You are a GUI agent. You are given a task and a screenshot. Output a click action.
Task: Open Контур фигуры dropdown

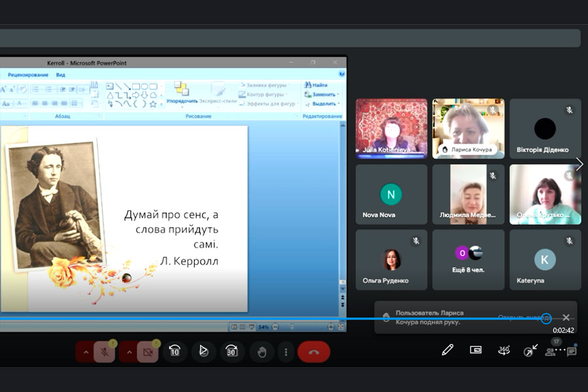click(263, 95)
